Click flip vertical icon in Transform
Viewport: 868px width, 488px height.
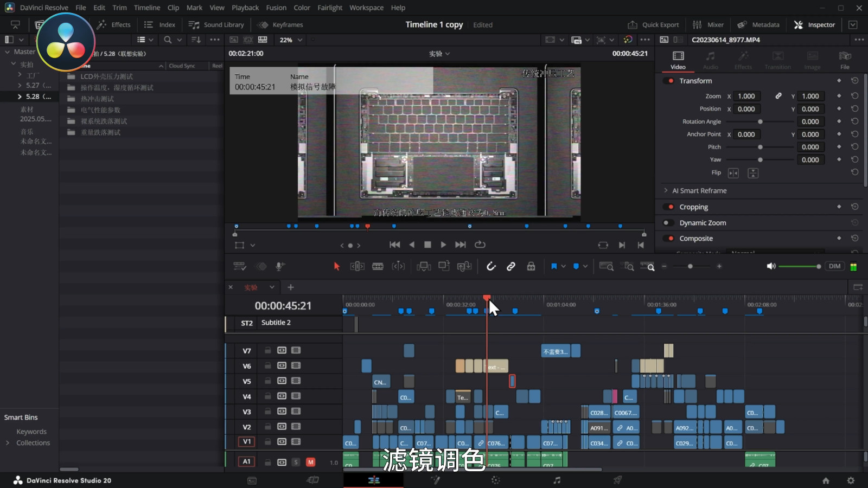coord(753,173)
